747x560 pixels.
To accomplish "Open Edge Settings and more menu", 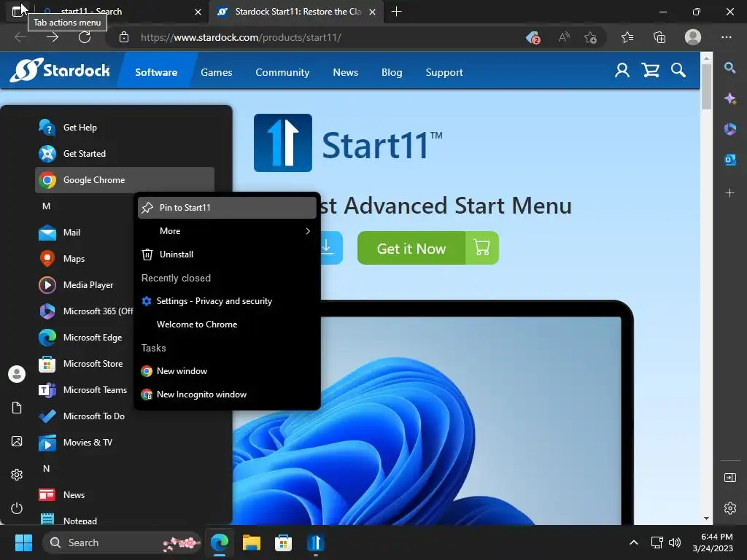I will [727, 37].
